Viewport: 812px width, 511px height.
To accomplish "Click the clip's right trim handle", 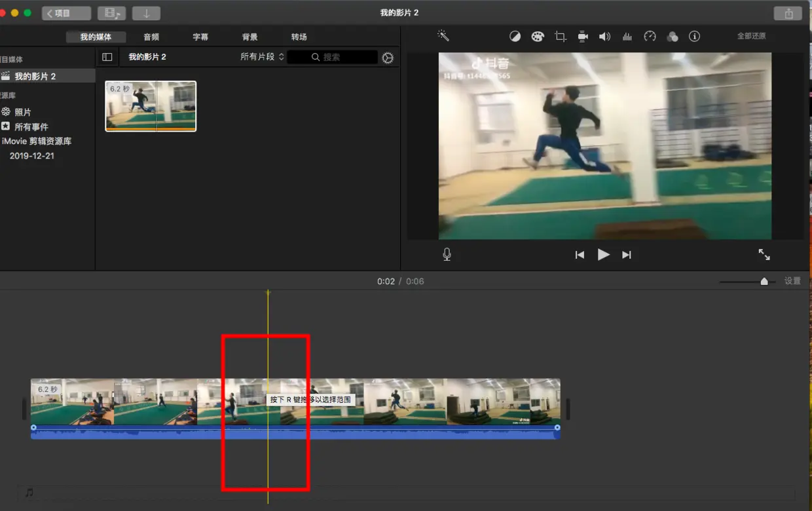I will (568, 409).
